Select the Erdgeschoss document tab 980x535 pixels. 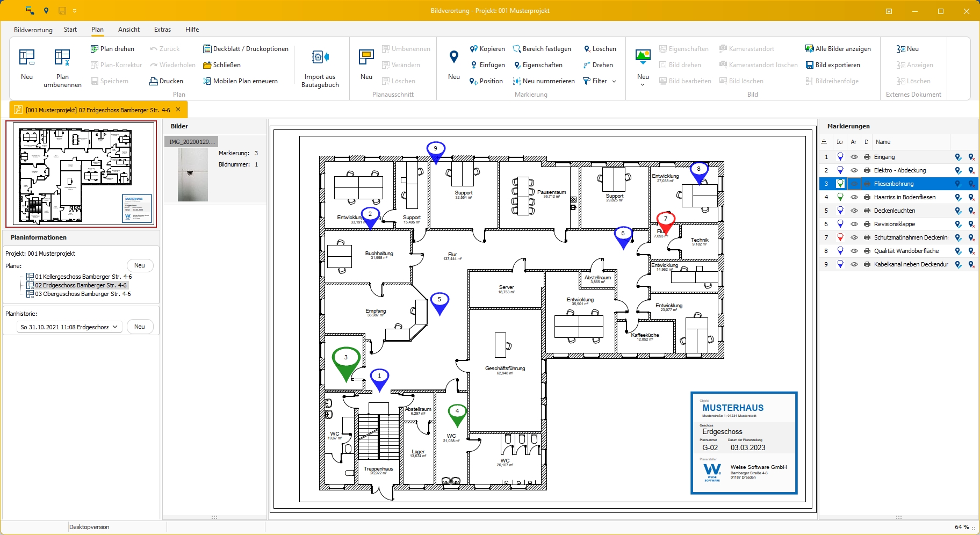(98, 110)
